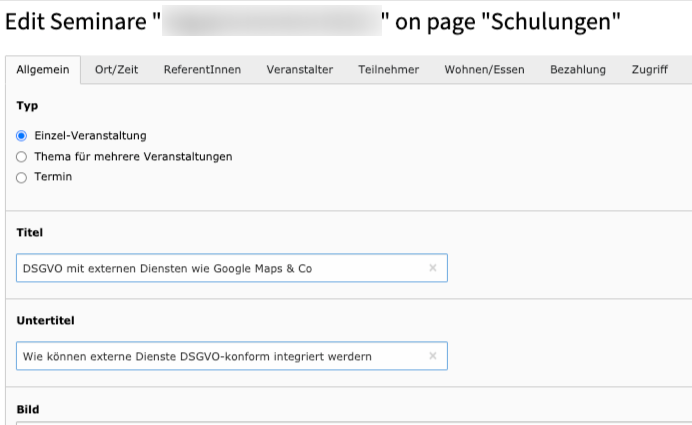The height and width of the screenshot is (425, 692).
Task: Click the Edit Seminare page heading
Action: [312, 21]
